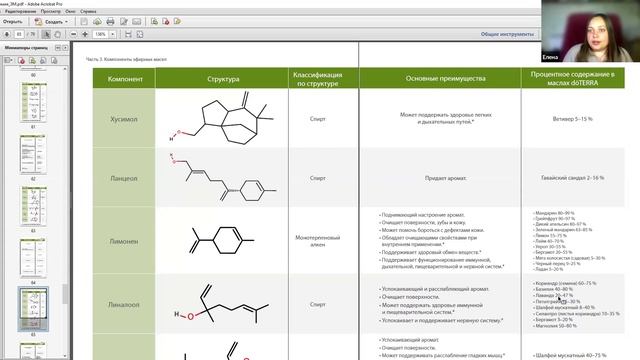Click Монотерпеновый алкен classification text
Image resolution: width=640 pixels, height=360 pixels.
tap(318, 241)
